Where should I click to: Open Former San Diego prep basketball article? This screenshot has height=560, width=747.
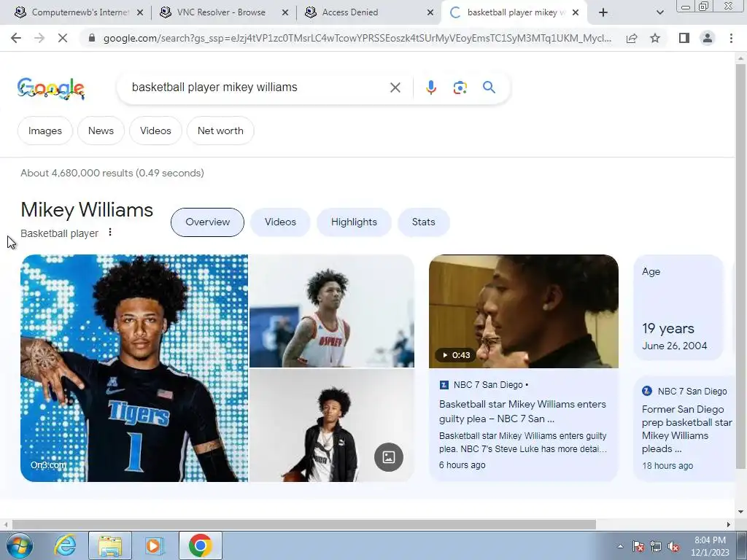coord(686,429)
